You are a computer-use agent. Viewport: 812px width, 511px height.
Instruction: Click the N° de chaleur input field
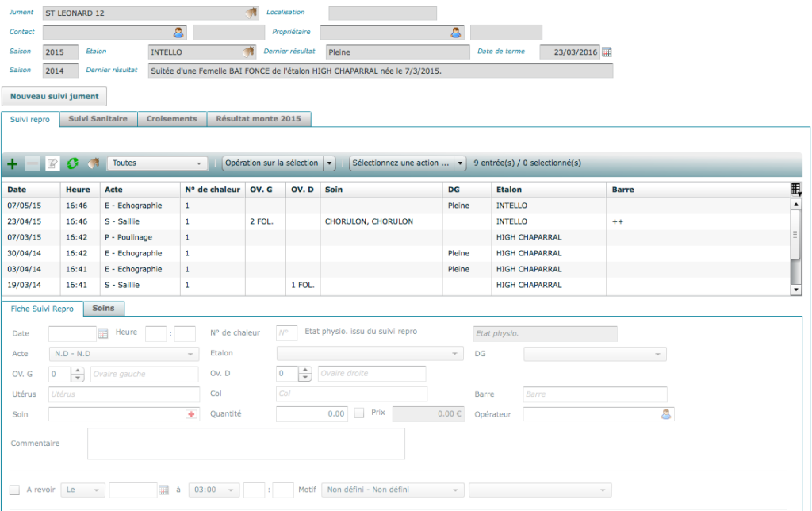pos(286,333)
